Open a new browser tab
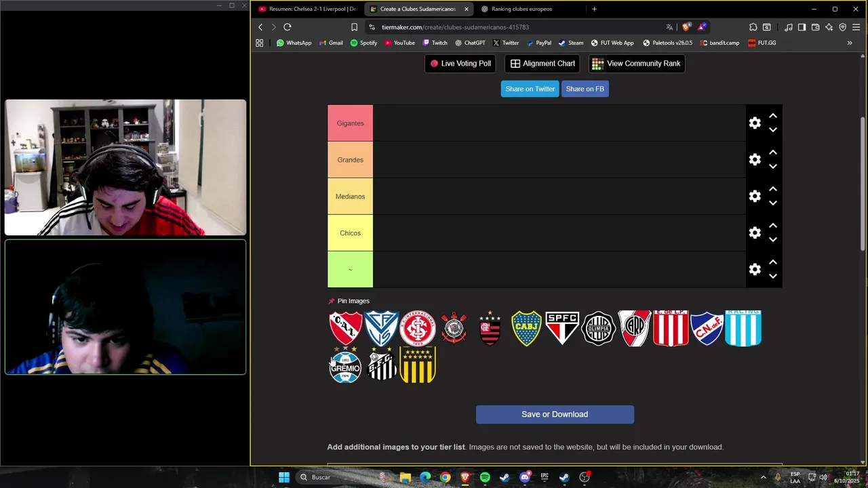868x488 pixels. [x=594, y=9]
